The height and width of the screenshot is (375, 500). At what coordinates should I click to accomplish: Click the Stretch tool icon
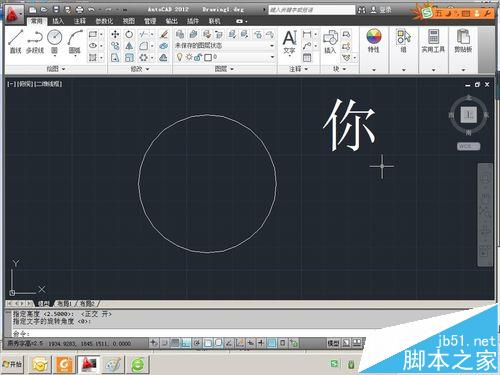click(115, 57)
